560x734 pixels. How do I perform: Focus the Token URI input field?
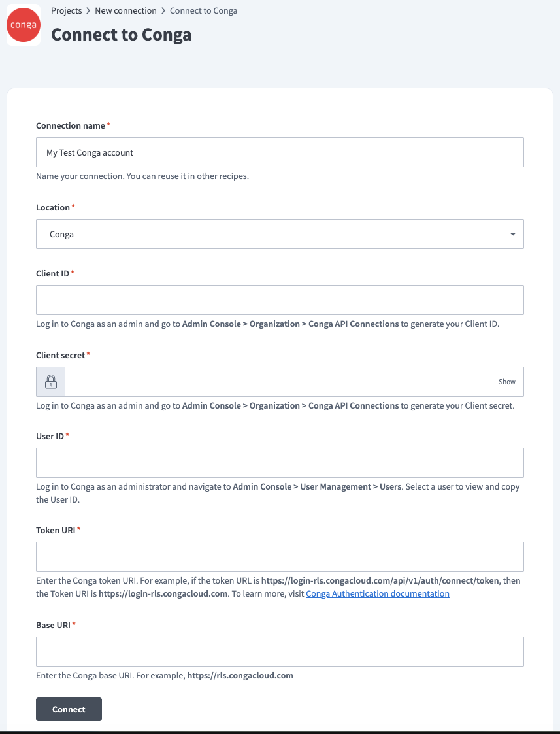(x=280, y=557)
